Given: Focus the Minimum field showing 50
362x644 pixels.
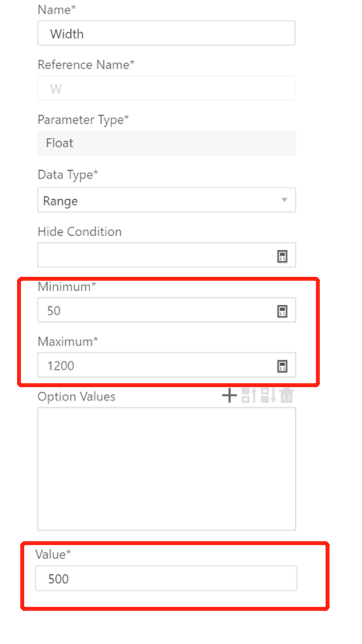Looking at the screenshot, I should click(x=156, y=310).
